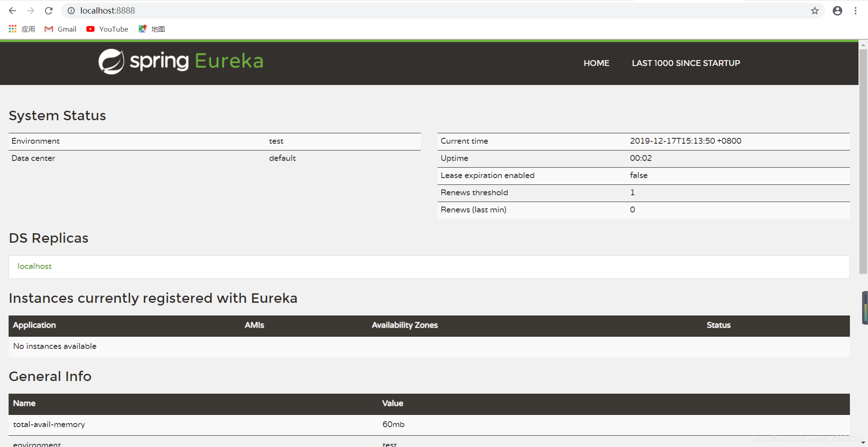Click the Data center label
The height and width of the screenshot is (447, 868).
33,158
